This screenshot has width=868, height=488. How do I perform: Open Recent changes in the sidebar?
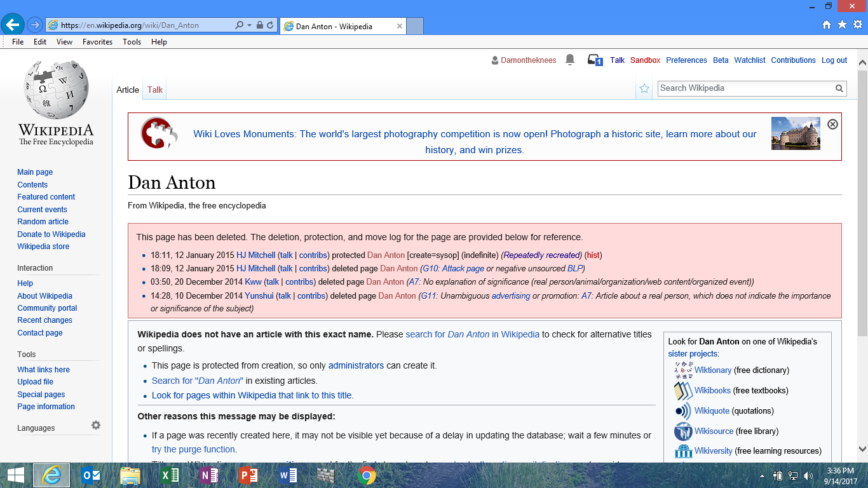tap(45, 320)
